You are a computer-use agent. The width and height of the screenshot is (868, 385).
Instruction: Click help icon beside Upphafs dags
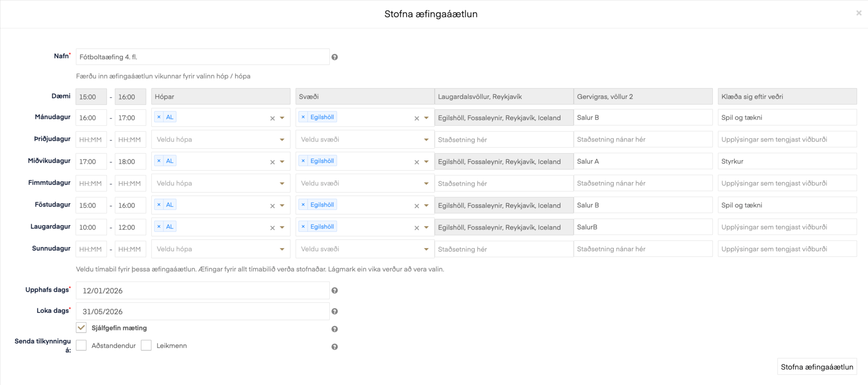(334, 290)
